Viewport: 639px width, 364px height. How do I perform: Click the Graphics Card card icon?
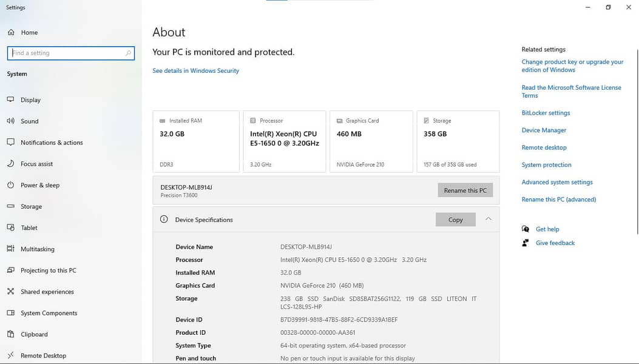point(339,121)
